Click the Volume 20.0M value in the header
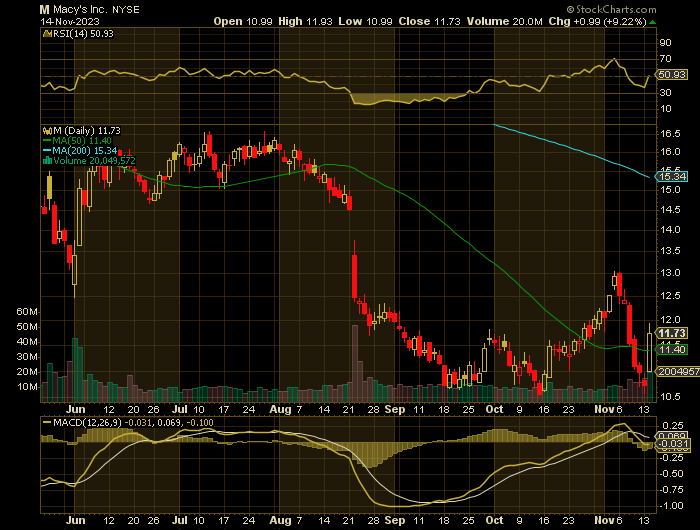The image size is (700, 530). click(x=505, y=21)
